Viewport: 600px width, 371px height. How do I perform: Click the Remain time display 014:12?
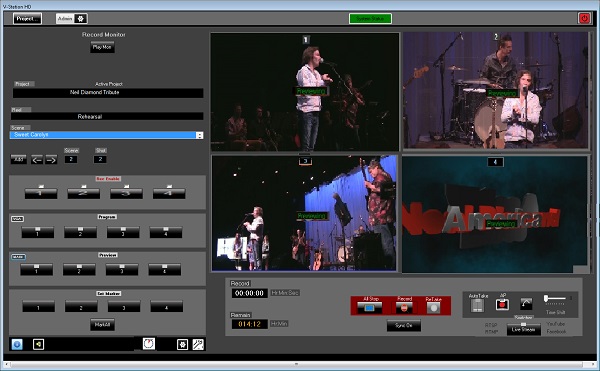click(x=249, y=324)
